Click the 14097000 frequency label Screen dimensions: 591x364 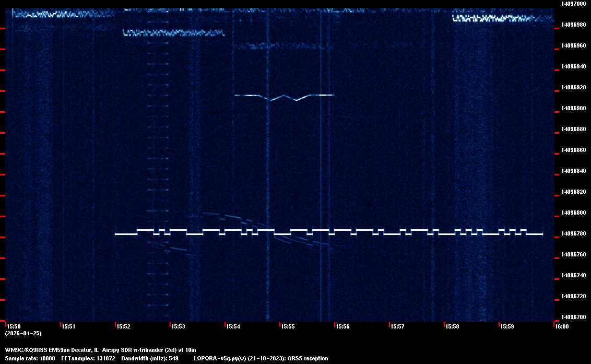click(x=573, y=4)
